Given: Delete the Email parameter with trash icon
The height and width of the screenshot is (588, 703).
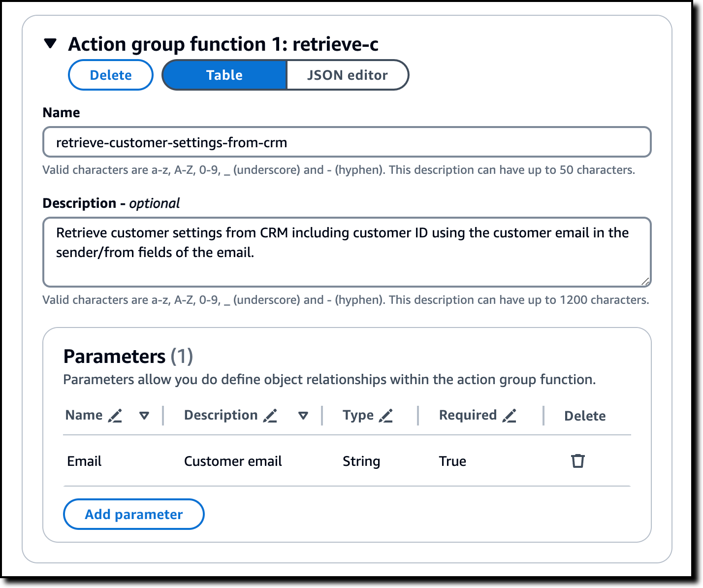Looking at the screenshot, I should click(x=577, y=461).
